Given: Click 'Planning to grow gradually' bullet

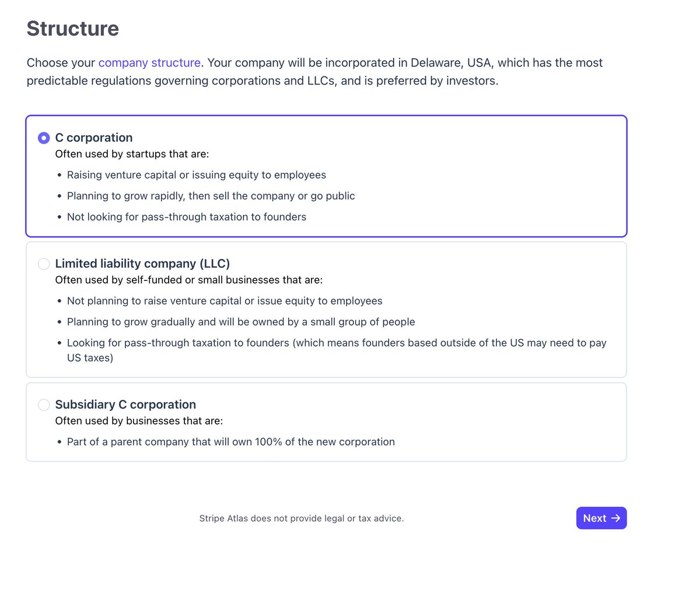Looking at the screenshot, I should pos(241,322).
